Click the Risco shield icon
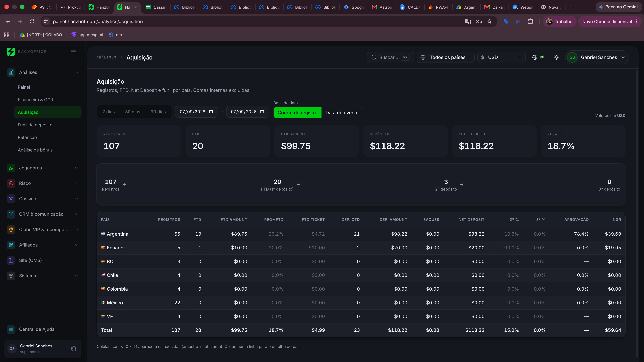The image size is (644, 362). 11,183
